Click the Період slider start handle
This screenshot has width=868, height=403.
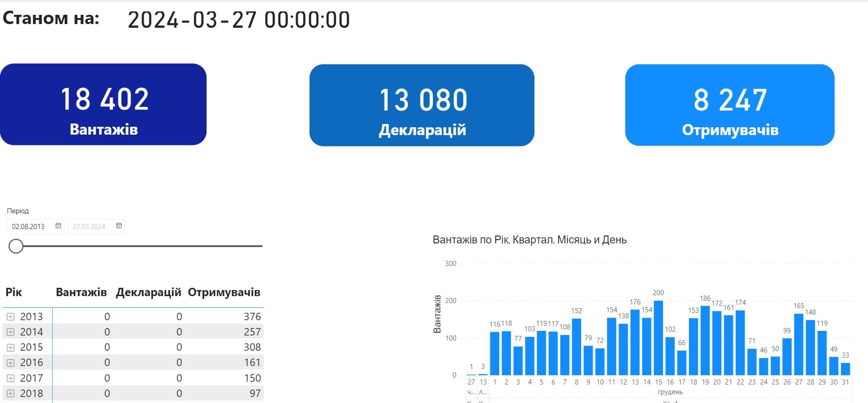pos(16,246)
